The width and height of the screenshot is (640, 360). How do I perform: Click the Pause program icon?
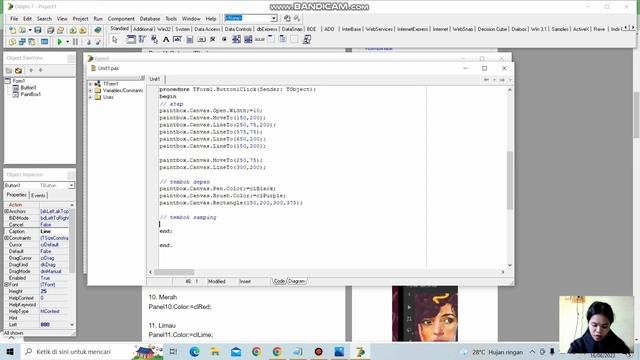pyautogui.click(x=76, y=42)
